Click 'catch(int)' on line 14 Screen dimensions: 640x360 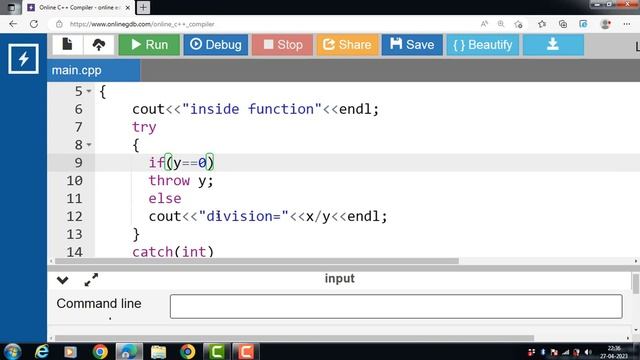coord(173,251)
